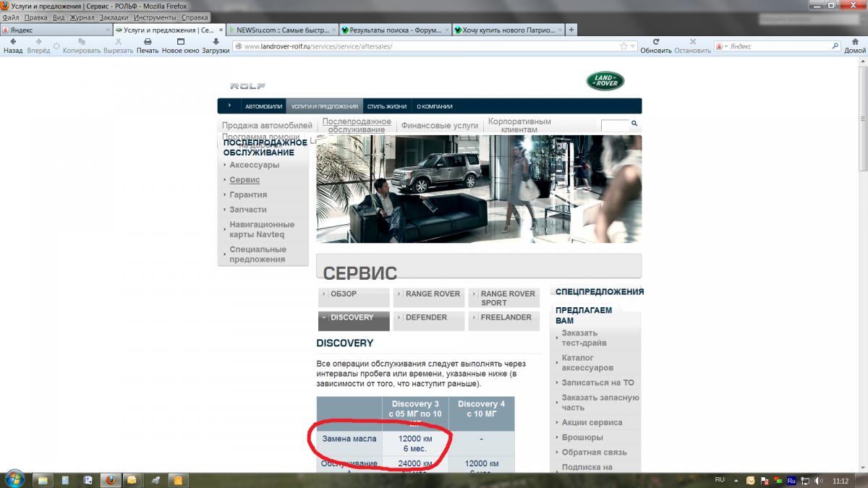Click the Обновить (Reload) page icon
Screen dimensions: 868x488
656,42
